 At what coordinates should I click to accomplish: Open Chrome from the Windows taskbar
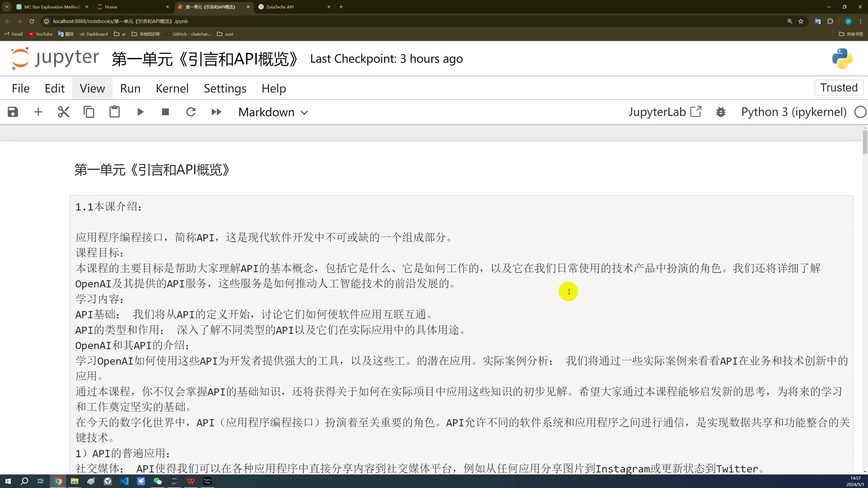pyautogui.click(x=58, y=481)
